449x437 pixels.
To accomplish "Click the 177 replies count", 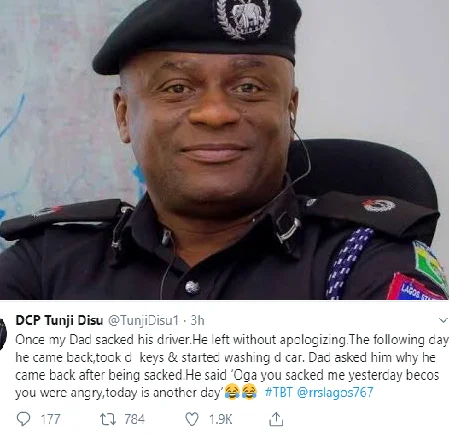I will click(50, 419).
